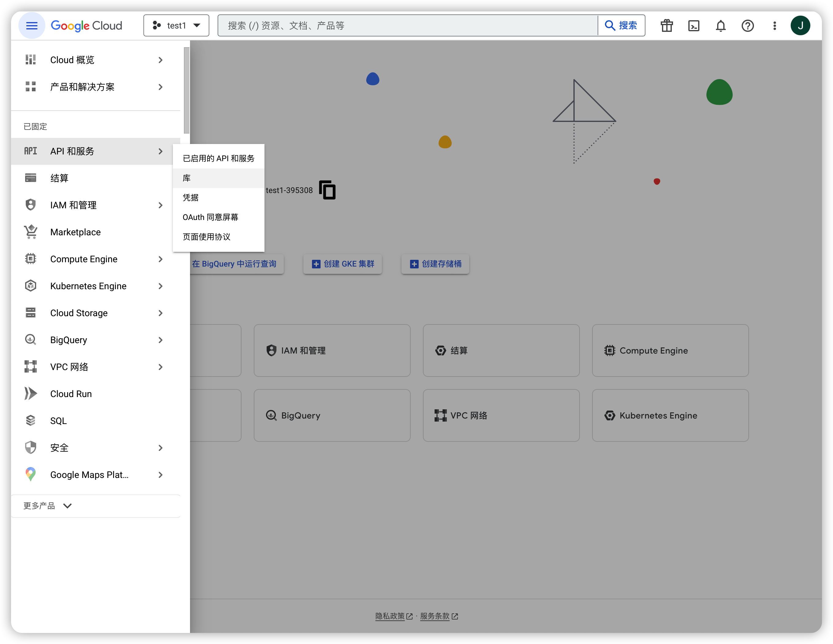Open SQL from the sidebar

pos(95,421)
